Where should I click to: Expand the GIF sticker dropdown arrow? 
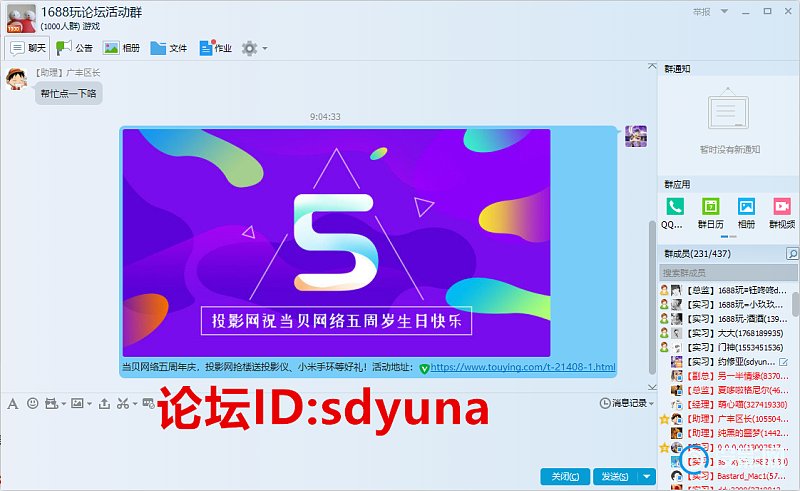(63, 404)
